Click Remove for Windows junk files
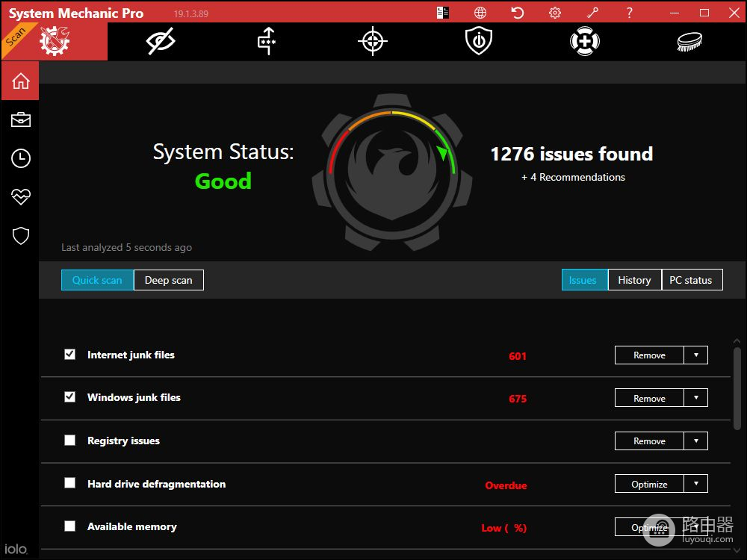Viewport: 747px width, 560px height. tap(649, 398)
